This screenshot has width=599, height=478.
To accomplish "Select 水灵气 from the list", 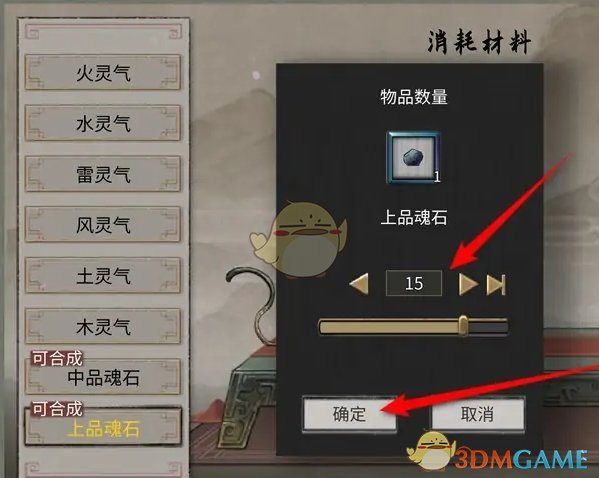I will coord(103,123).
